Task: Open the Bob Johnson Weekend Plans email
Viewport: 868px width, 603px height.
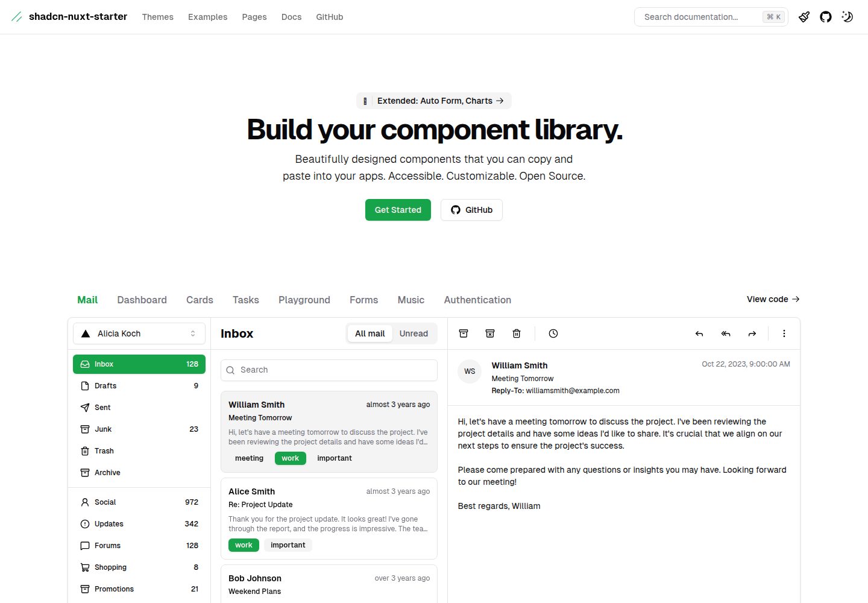Action: coord(329,584)
